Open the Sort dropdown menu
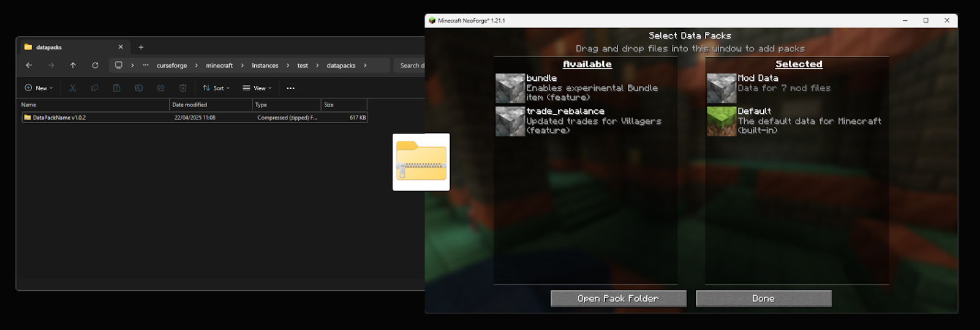The width and height of the screenshot is (980, 330). click(216, 88)
